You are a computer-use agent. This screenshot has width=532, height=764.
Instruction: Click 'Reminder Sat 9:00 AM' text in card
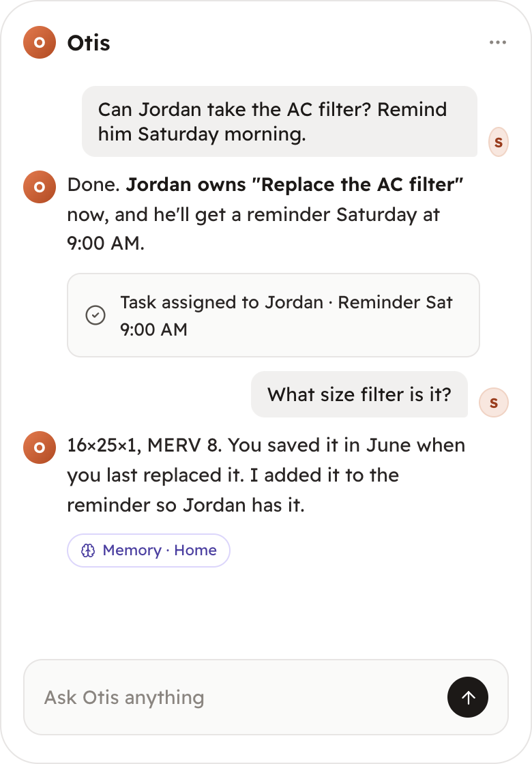tap(286, 316)
